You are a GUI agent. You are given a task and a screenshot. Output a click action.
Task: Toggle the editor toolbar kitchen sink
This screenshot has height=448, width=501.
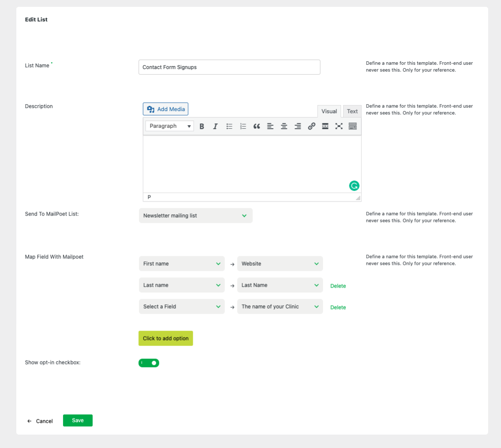353,126
